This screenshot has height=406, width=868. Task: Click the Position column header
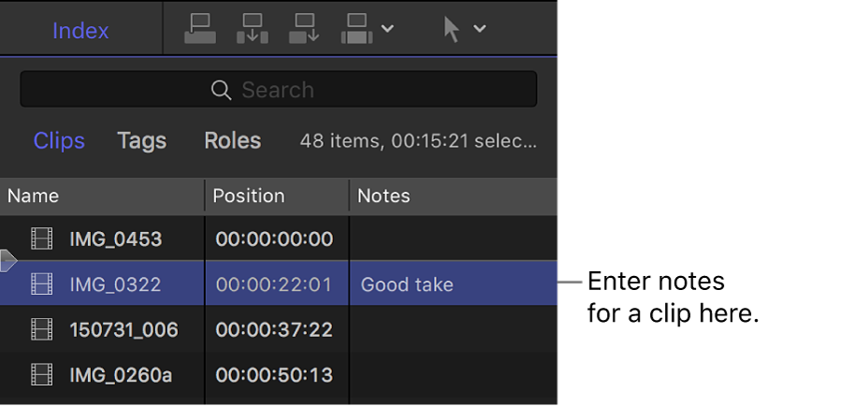click(249, 196)
